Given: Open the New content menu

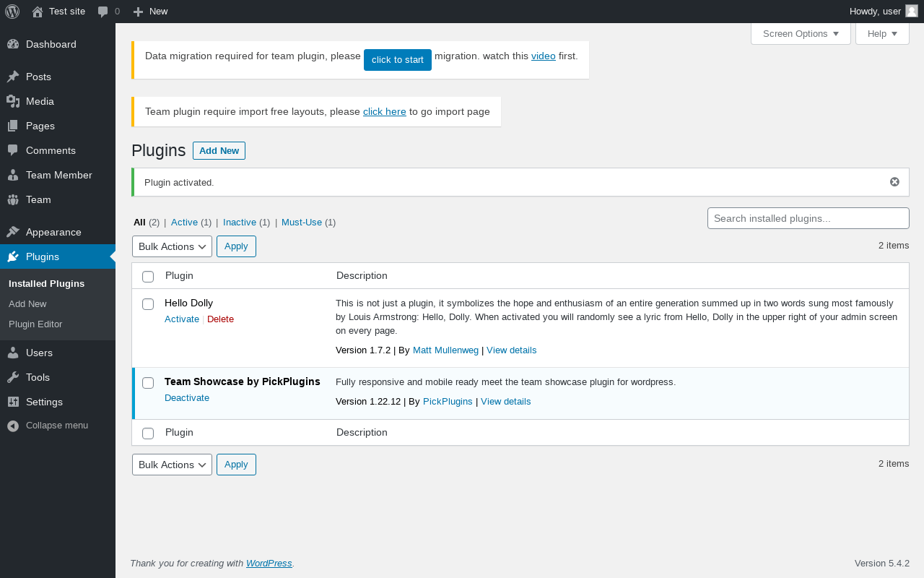Looking at the screenshot, I should (150, 12).
